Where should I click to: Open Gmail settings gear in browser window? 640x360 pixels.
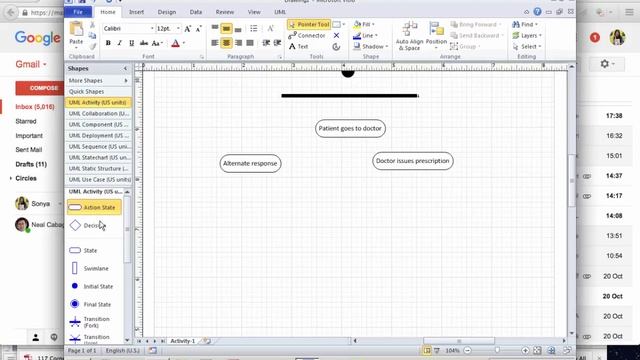click(x=607, y=64)
